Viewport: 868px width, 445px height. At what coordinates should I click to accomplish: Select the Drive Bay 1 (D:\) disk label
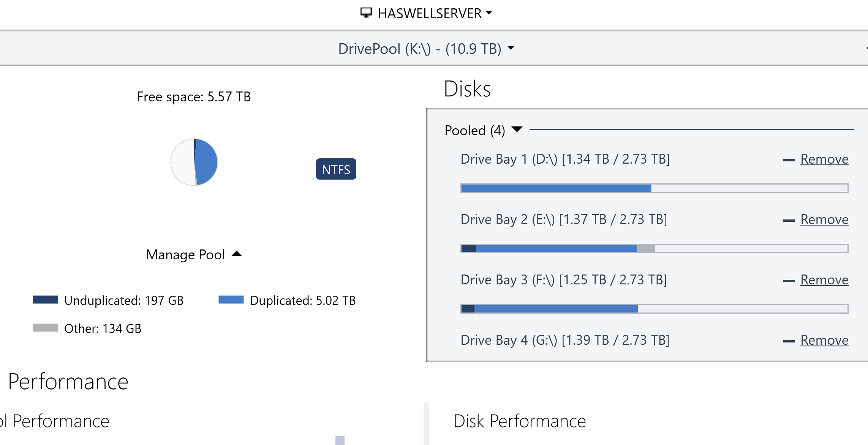tap(565, 159)
